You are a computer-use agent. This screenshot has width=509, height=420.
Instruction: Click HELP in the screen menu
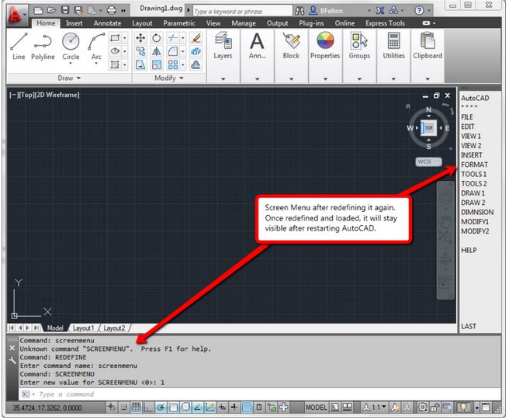(x=469, y=251)
